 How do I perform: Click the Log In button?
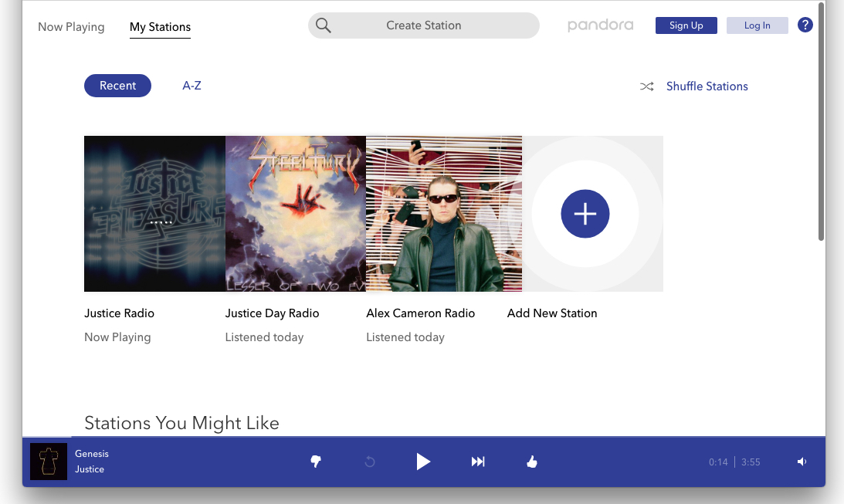pyautogui.click(x=757, y=25)
